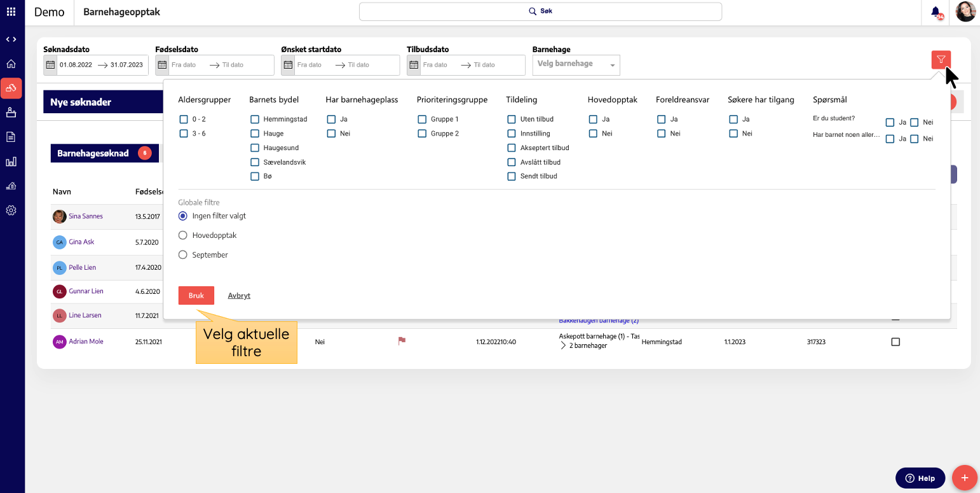Click the Bruk button

coord(196,296)
